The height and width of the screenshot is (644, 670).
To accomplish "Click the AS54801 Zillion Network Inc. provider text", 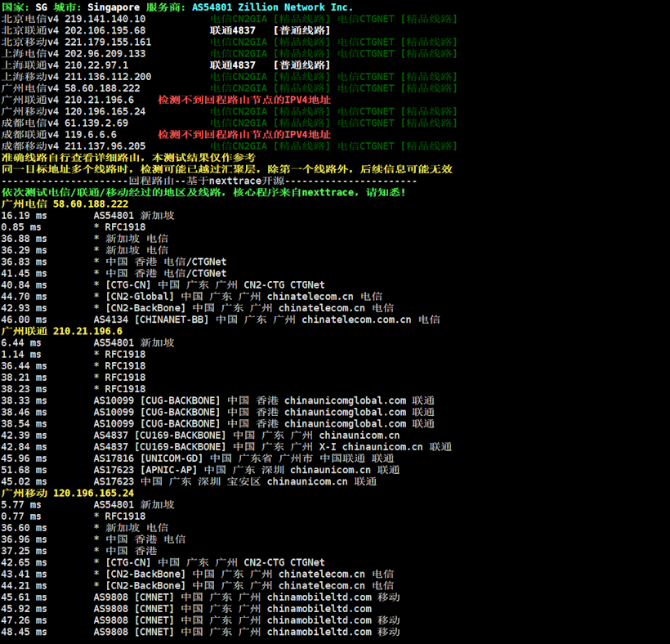I will [272, 7].
